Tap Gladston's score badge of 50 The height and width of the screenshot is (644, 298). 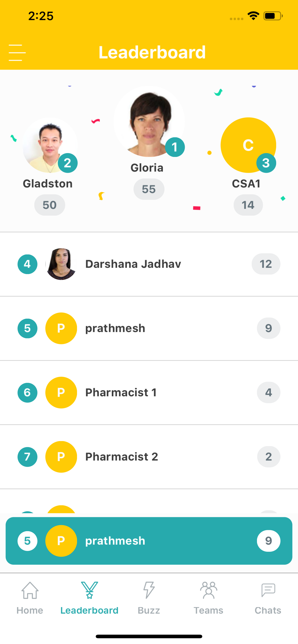[x=50, y=205]
